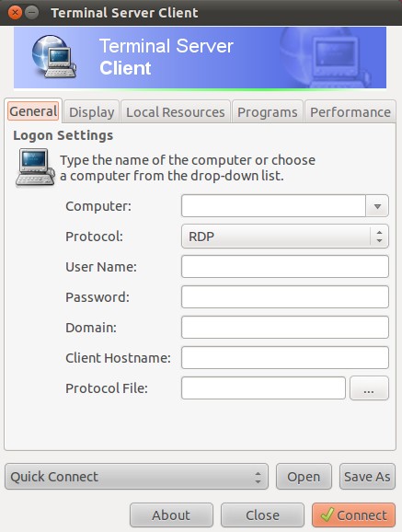
Task: Click the Close button at the bottom
Action: click(x=262, y=515)
